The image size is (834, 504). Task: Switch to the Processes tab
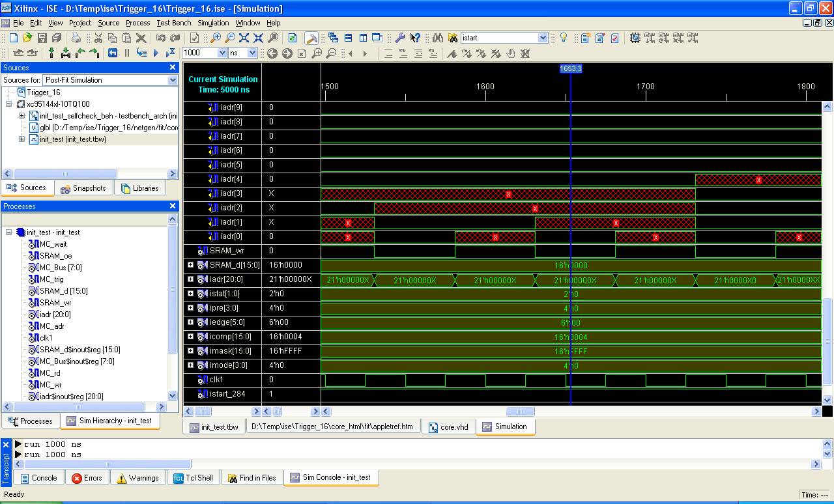30,421
